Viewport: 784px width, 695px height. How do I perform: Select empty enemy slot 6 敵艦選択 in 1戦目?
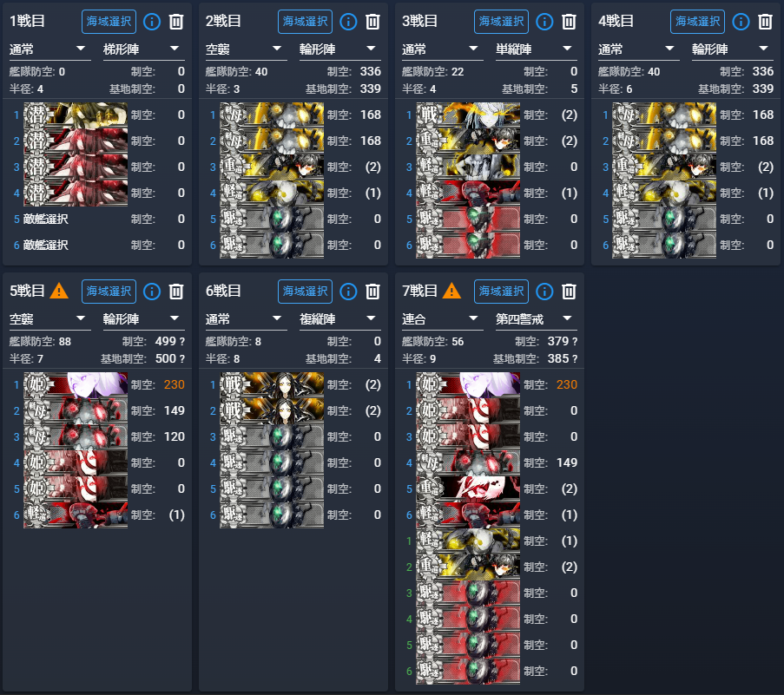45,246
